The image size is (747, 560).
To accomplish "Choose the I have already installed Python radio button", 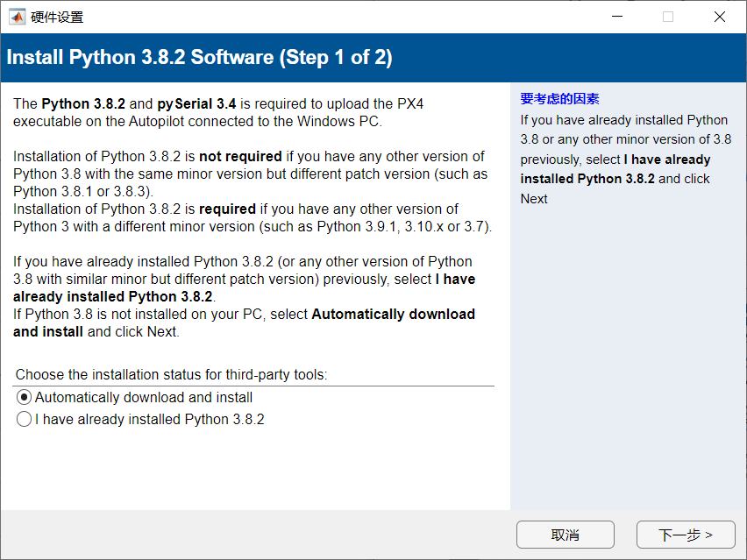I will click(x=25, y=420).
